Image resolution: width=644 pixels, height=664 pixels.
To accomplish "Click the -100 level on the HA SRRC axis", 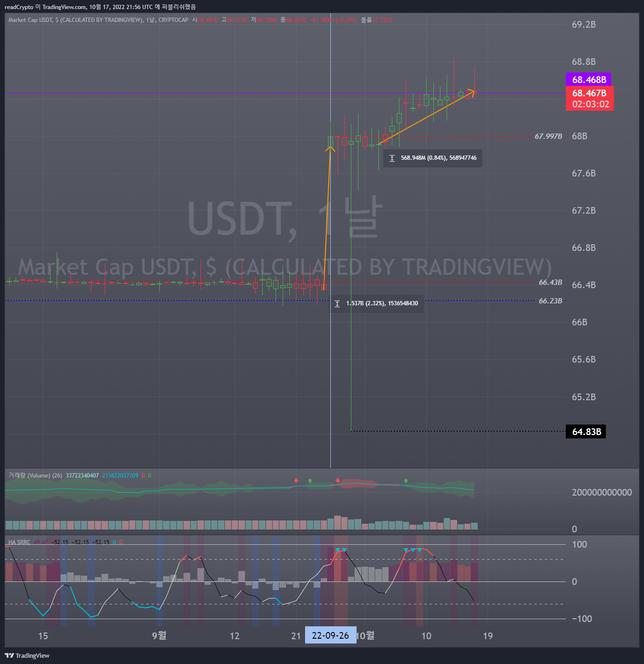I will pos(582,619).
